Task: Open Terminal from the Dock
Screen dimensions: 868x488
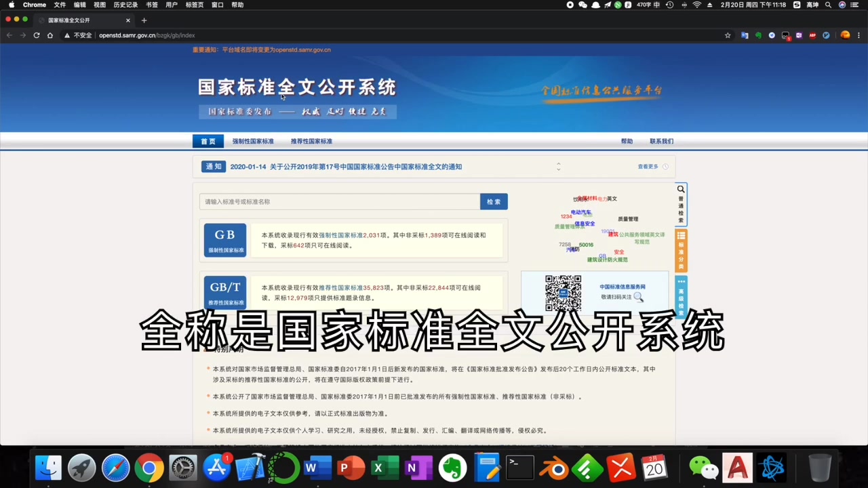Action: coord(520,468)
